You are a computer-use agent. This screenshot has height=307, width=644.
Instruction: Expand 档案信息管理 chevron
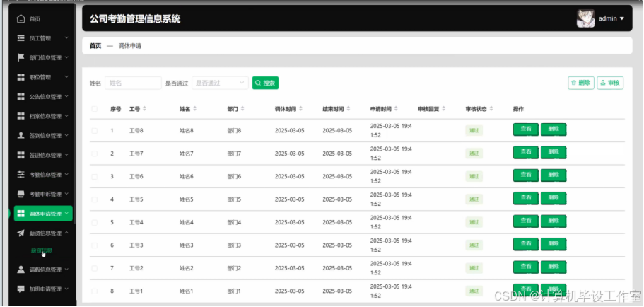pos(66,116)
